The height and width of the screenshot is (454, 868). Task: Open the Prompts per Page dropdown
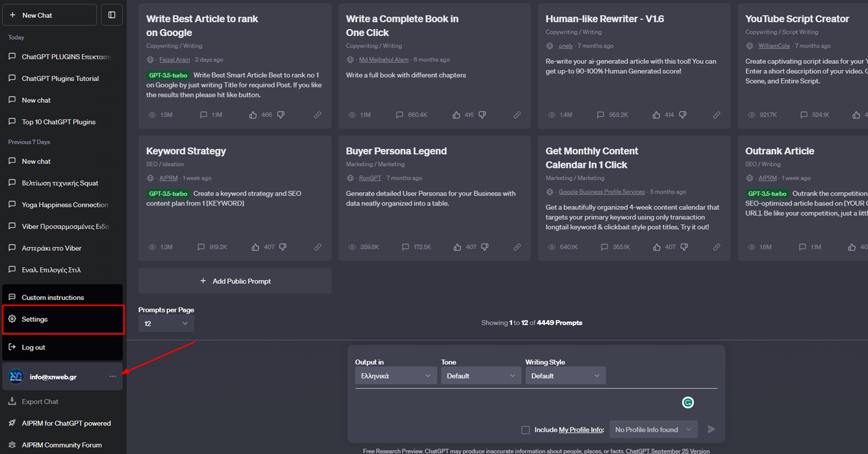(x=166, y=323)
